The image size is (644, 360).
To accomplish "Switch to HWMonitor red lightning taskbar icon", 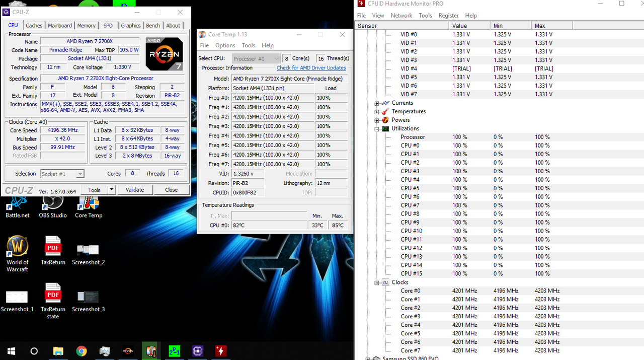I will point(220,351).
